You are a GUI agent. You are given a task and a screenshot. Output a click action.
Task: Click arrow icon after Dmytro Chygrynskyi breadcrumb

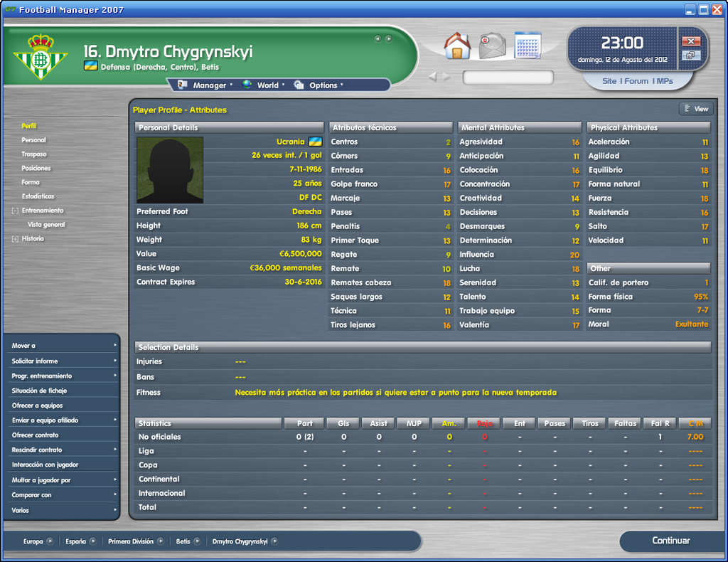pyautogui.click(x=274, y=541)
